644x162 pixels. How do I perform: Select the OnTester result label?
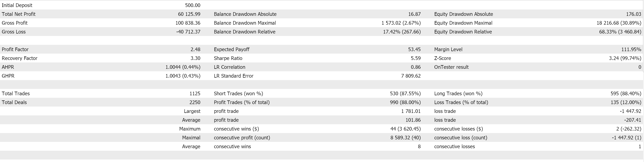click(x=452, y=67)
